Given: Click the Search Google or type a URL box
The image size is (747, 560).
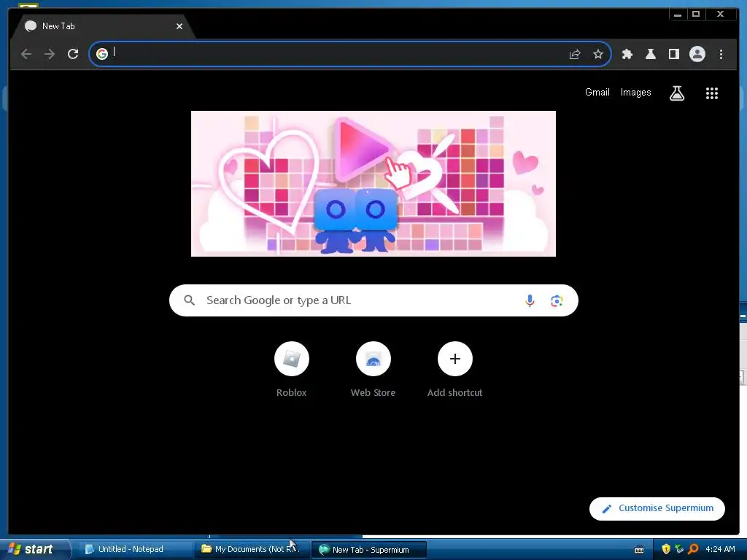Looking at the screenshot, I should 373,300.
